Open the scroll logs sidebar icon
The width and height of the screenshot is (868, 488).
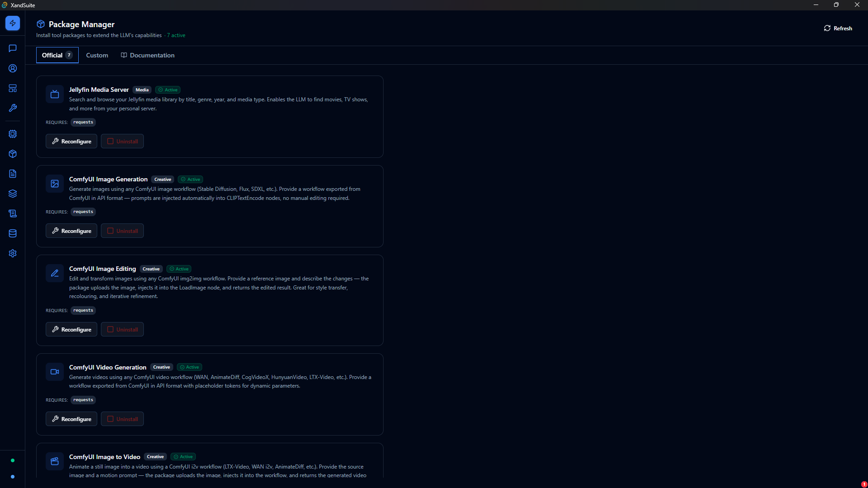point(12,213)
